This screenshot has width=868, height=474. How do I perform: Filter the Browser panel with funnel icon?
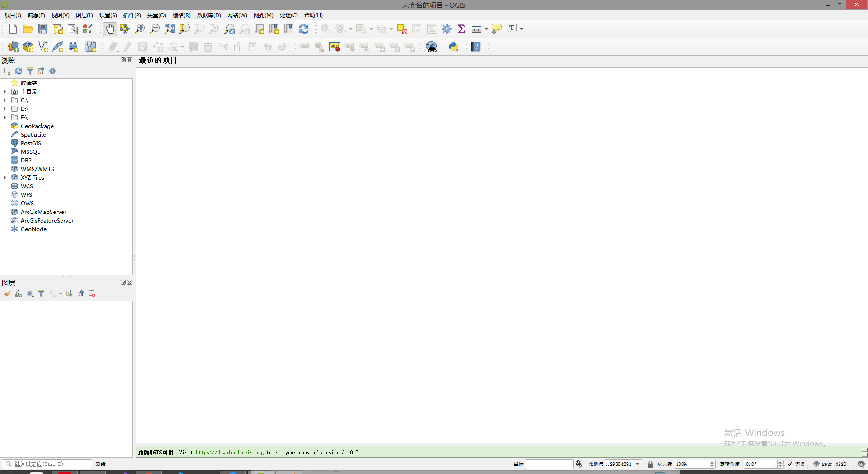[30, 71]
